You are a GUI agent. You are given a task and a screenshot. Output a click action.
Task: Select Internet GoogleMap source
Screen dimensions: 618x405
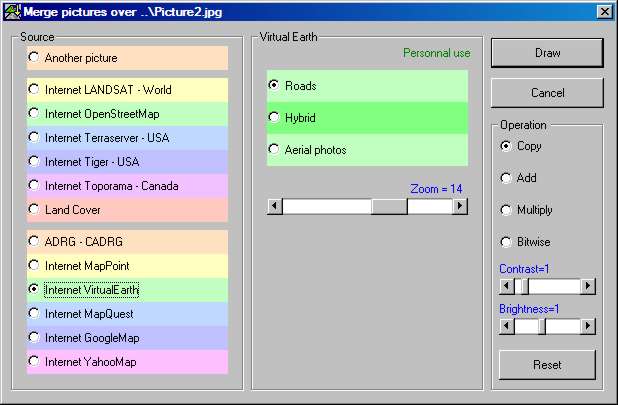pyautogui.click(x=127, y=338)
